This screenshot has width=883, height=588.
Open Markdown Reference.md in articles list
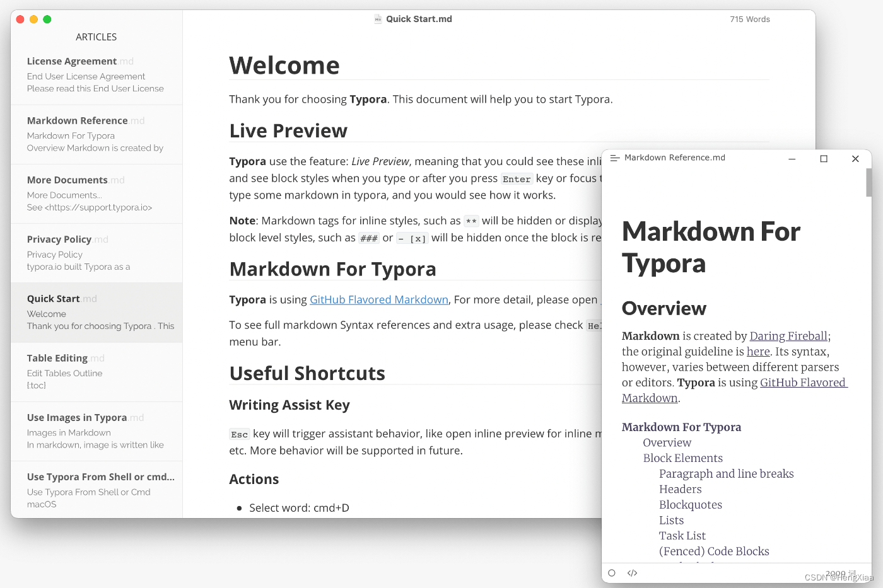pos(96,134)
